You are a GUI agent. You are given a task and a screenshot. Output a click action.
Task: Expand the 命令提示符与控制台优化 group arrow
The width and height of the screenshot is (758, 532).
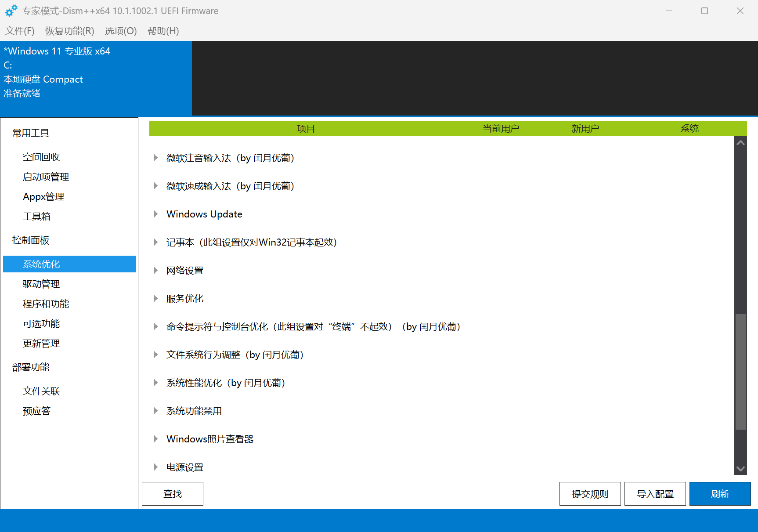coord(155,326)
